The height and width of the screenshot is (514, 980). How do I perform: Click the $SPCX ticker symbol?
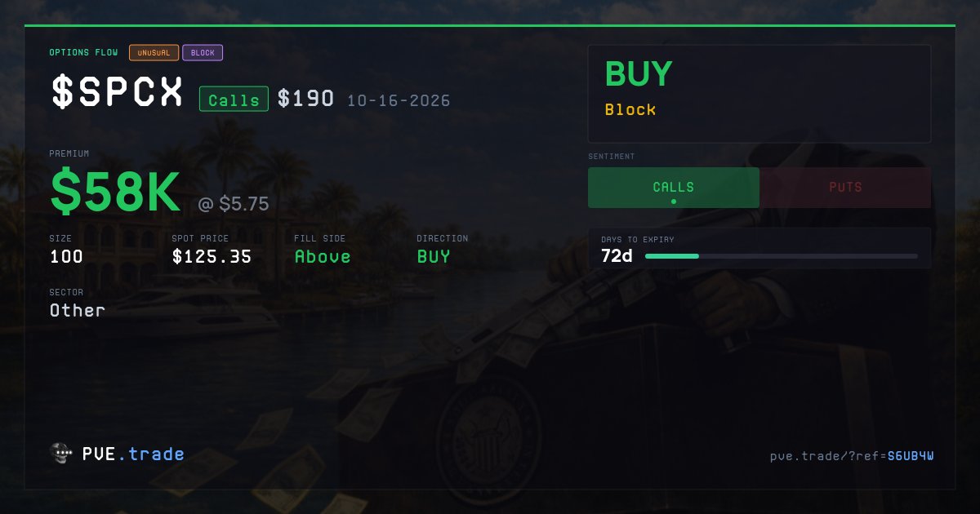(117, 92)
